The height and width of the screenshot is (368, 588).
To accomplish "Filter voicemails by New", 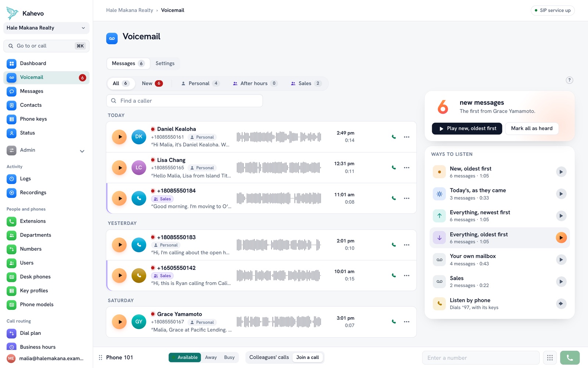I will [153, 84].
